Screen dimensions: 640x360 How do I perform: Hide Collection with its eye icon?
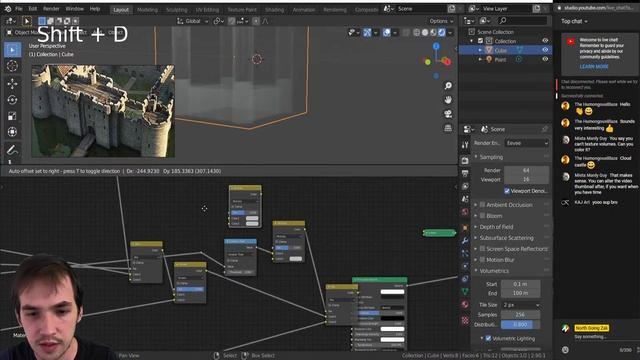coord(545,41)
